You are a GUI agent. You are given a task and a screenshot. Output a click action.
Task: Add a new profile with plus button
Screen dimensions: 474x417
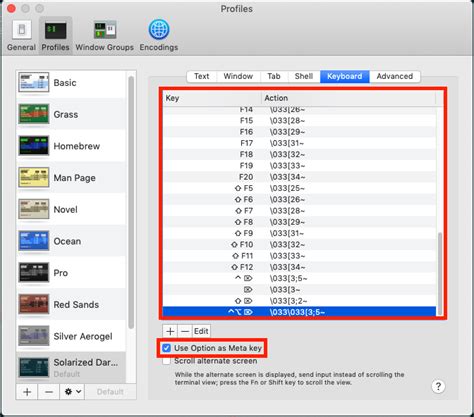27,392
